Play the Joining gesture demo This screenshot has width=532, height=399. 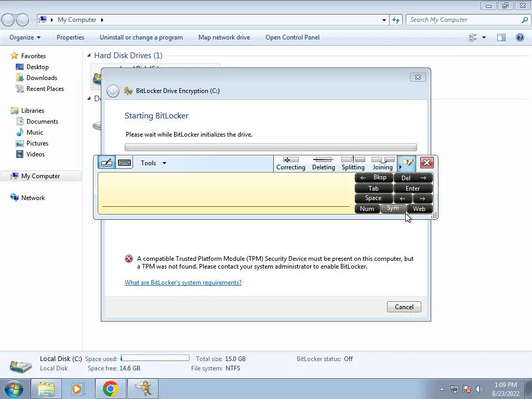(x=383, y=163)
